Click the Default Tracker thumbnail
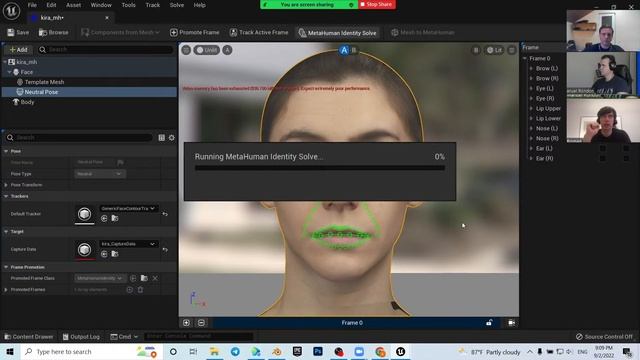 84,214
